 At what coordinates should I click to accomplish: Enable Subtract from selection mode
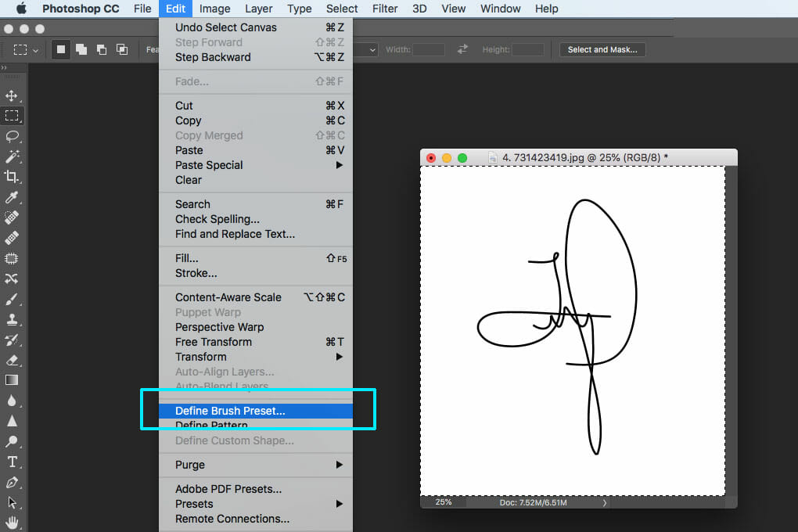pyautogui.click(x=102, y=49)
